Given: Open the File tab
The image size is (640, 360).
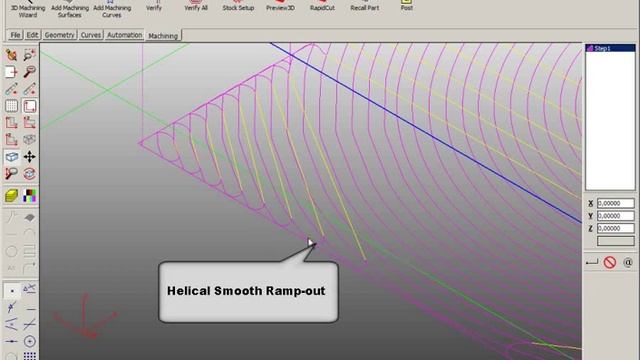Looking at the screenshot, I should click(x=15, y=35).
